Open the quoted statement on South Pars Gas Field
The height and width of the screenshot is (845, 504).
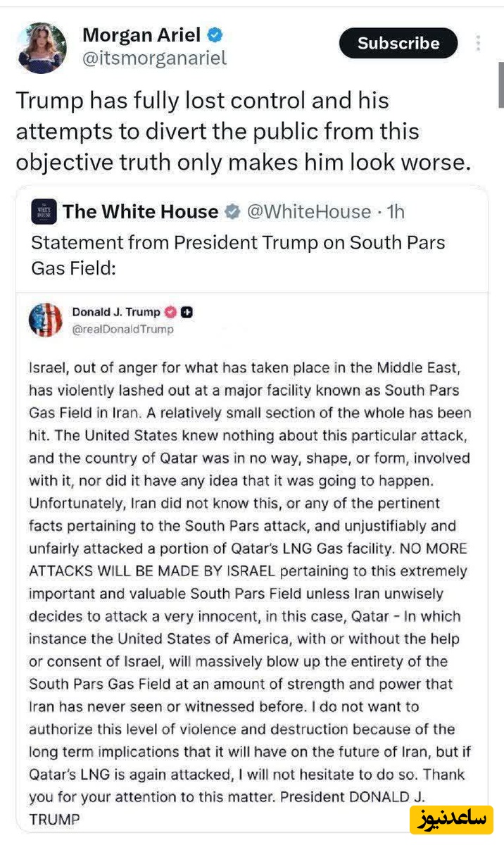238,255
